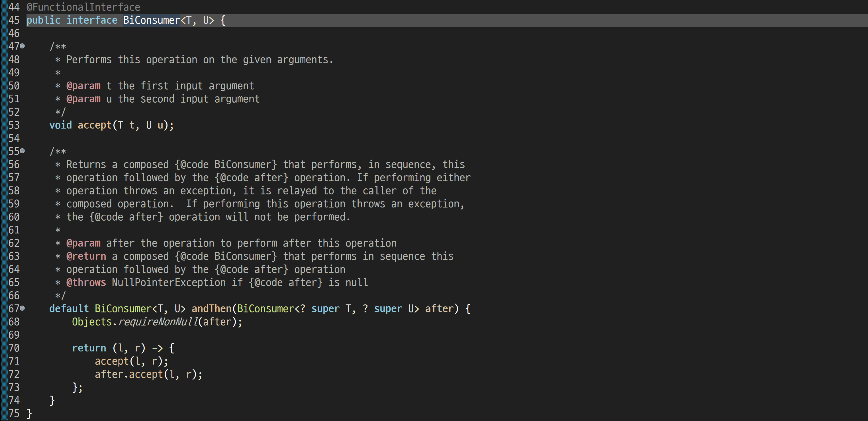Image resolution: width=868 pixels, height=421 pixels.
Task: Click 'the first input argument' on line 50
Action: pyautogui.click(x=186, y=86)
